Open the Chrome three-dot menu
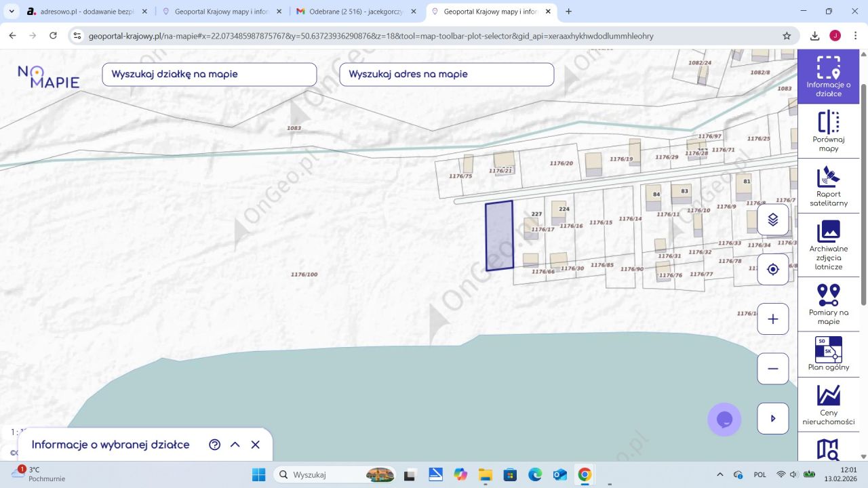This screenshot has width=868, height=488. (855, 36)
